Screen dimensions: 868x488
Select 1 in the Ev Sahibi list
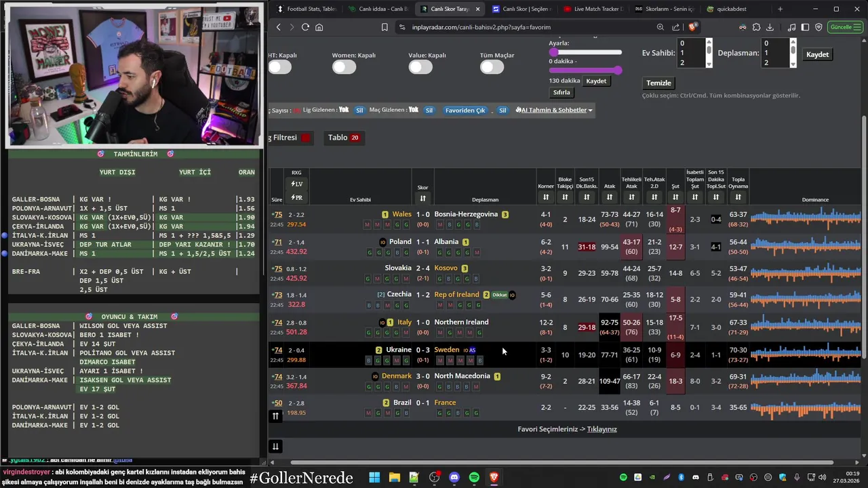click(x=692, y=53)
